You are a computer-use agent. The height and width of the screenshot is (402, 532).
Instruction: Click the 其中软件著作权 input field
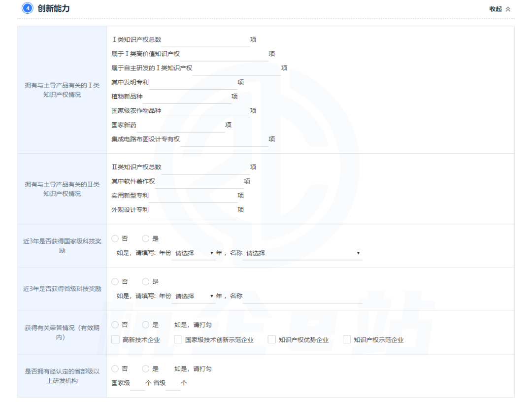tap(199, 182)
